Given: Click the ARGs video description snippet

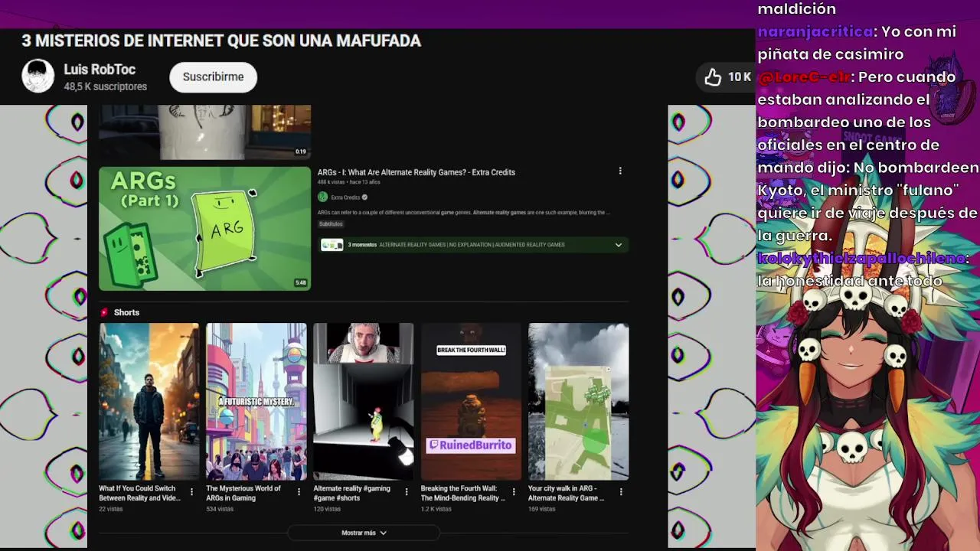Looking at the screenshot, I should pos(464,212).
